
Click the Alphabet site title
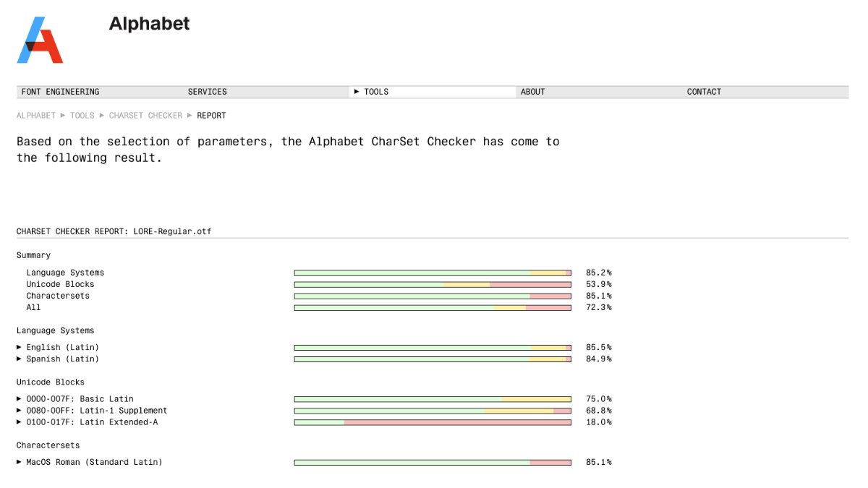coord(149,24)
